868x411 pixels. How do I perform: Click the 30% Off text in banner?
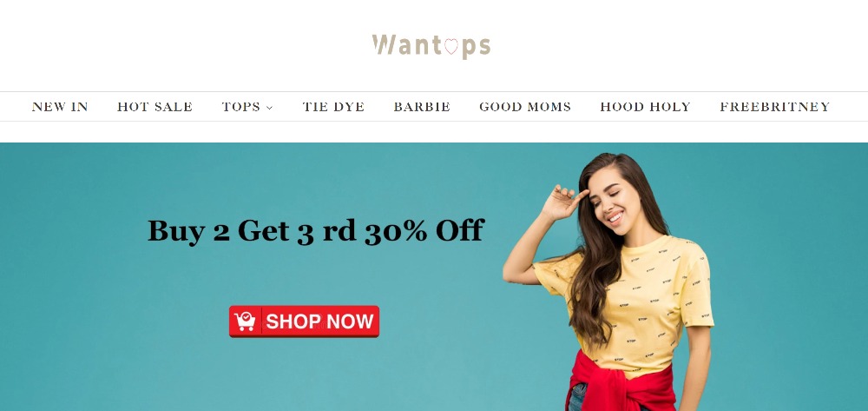pyautogui.click(x=424, y=230)
